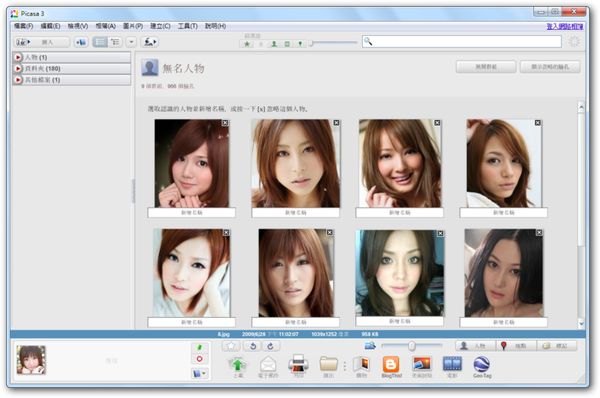Image resolution: width=600 pixels, height=398 pixels.
Task: Expand the 資料夾 (180) collection
Action: (72, 69)
